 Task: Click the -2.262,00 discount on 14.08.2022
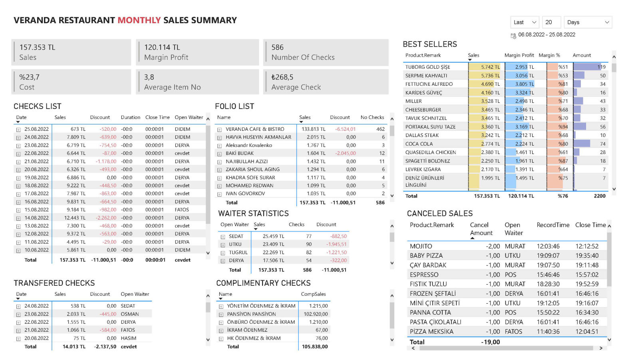(106, 218)
